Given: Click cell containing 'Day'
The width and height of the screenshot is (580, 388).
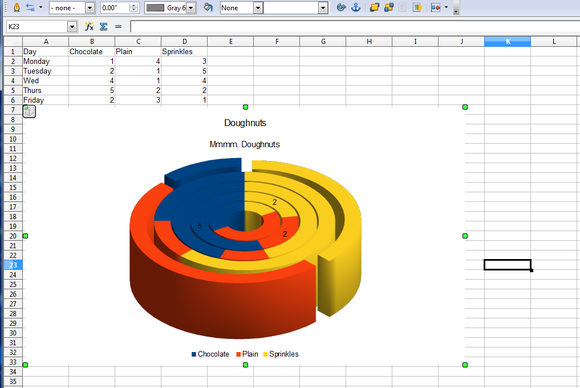Looking at the screenshot, I should 45,51.
